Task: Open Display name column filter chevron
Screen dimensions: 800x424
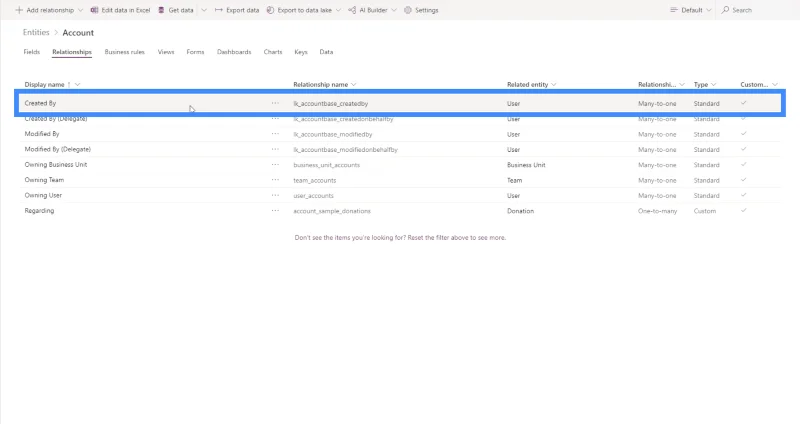Action: (x=78, y=85)
